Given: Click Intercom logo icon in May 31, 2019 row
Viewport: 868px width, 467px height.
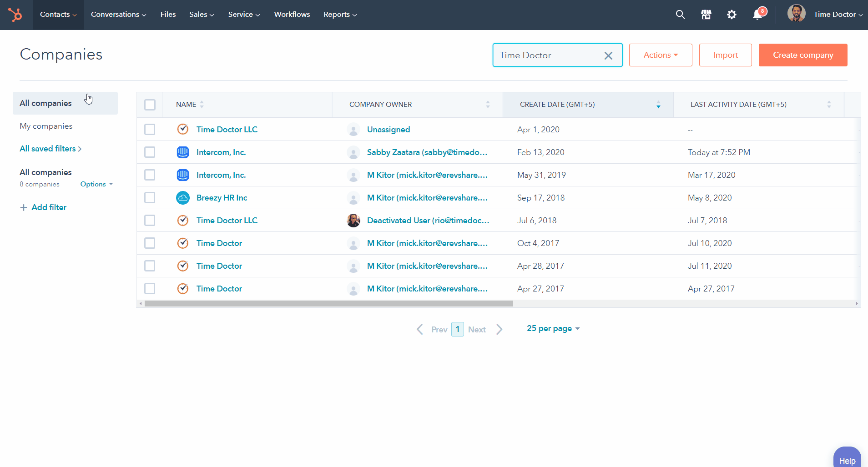Looking at the screenshot, I should pyautogui.click(x=183, y=175).
